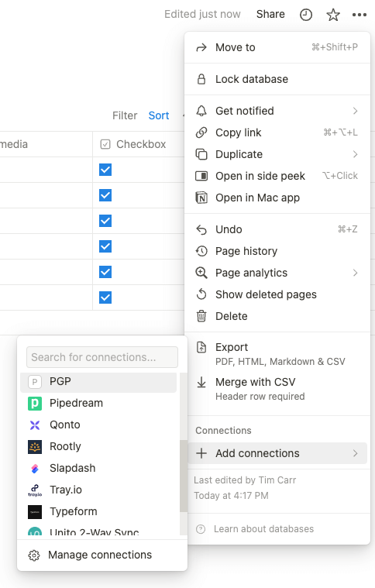Click the PGP letter icon

(35, 382)
